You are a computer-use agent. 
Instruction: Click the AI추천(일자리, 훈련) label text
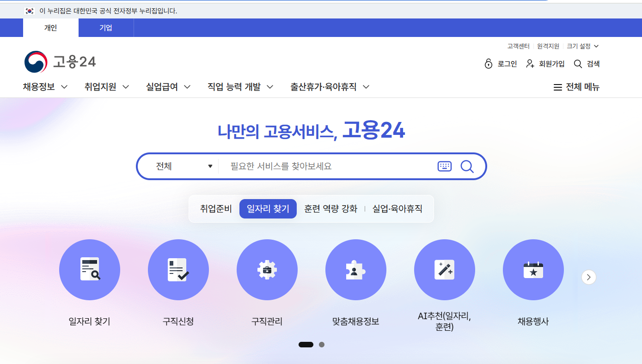tap(445, 322)
